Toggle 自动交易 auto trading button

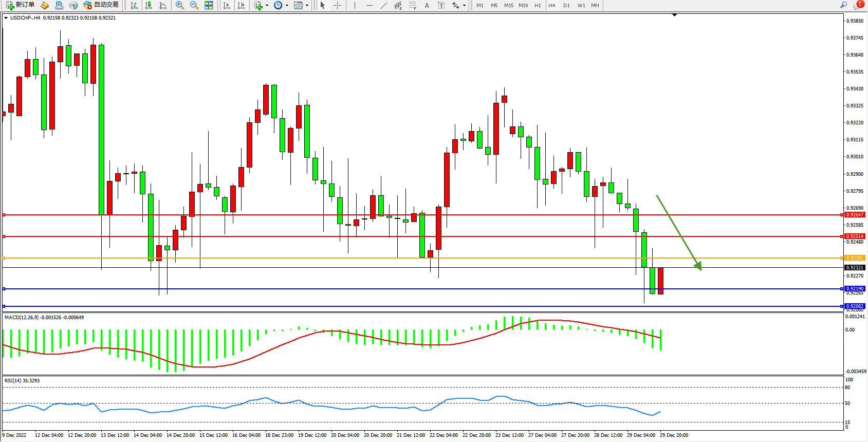[101, 5]
